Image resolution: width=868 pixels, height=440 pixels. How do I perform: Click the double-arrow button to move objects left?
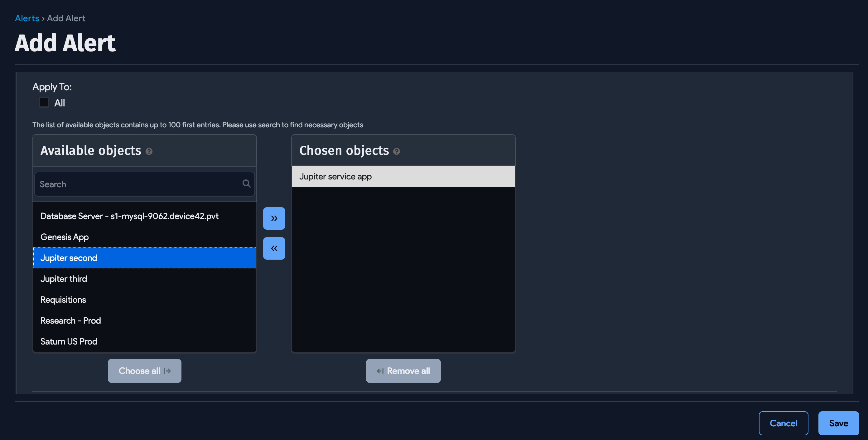[274, 248]
